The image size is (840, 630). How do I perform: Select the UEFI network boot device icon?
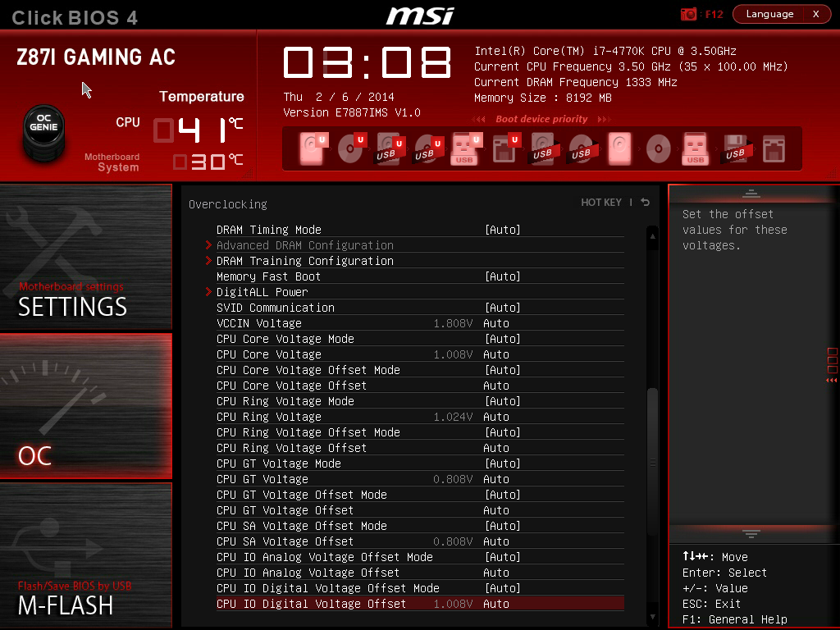click(505, 148)
